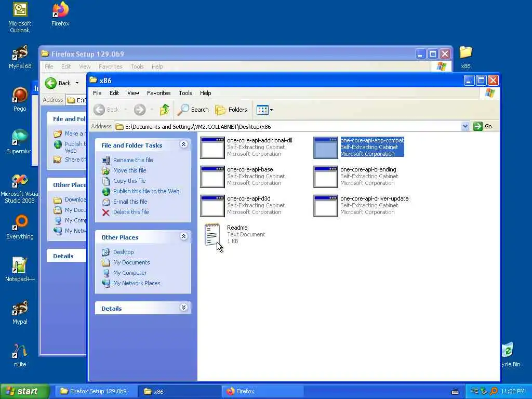Screen dimensions: 532x399
Task: Open the Help menu in x86 window
Action: click(x=205, y=93)
